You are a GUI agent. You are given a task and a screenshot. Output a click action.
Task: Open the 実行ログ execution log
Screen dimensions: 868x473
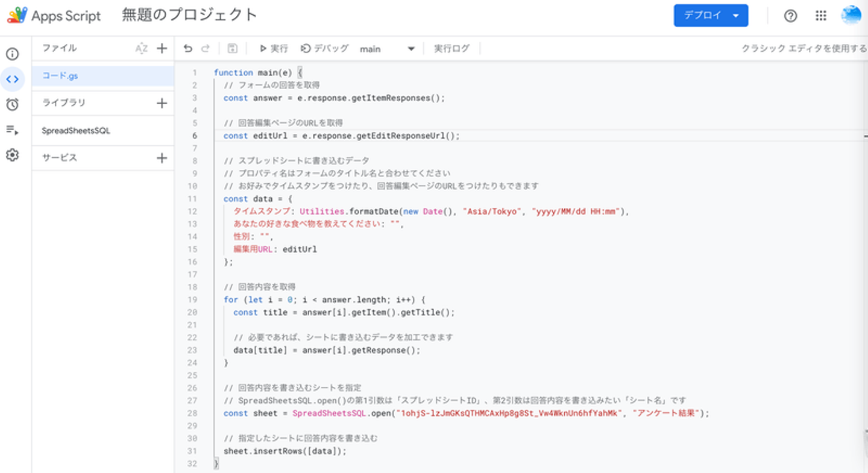[x=451, y=49]
